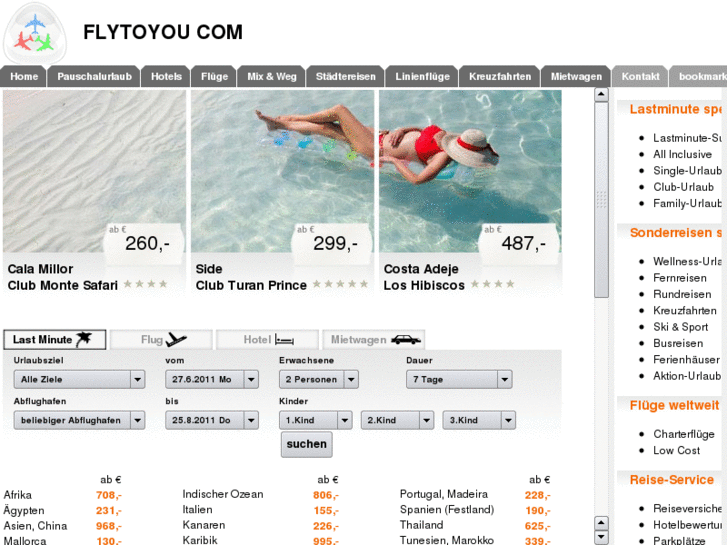Open Club Monte Safari hotel link
This screenshot has width=727, height=545.
coord(63,285)
